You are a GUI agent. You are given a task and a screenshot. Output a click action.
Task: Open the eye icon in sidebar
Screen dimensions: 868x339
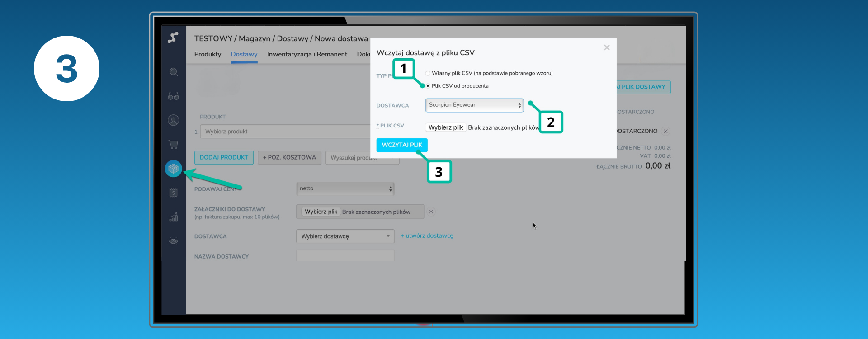click(174, 241)
